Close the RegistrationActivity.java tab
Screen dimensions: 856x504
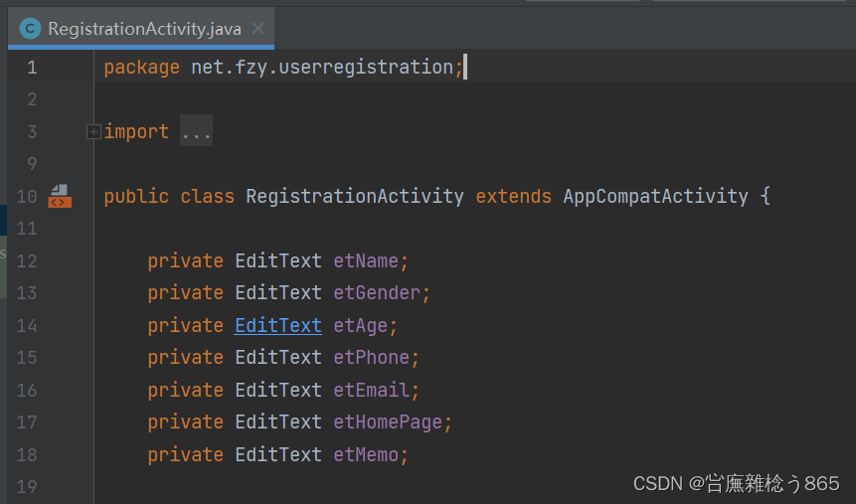click(258, 29)
